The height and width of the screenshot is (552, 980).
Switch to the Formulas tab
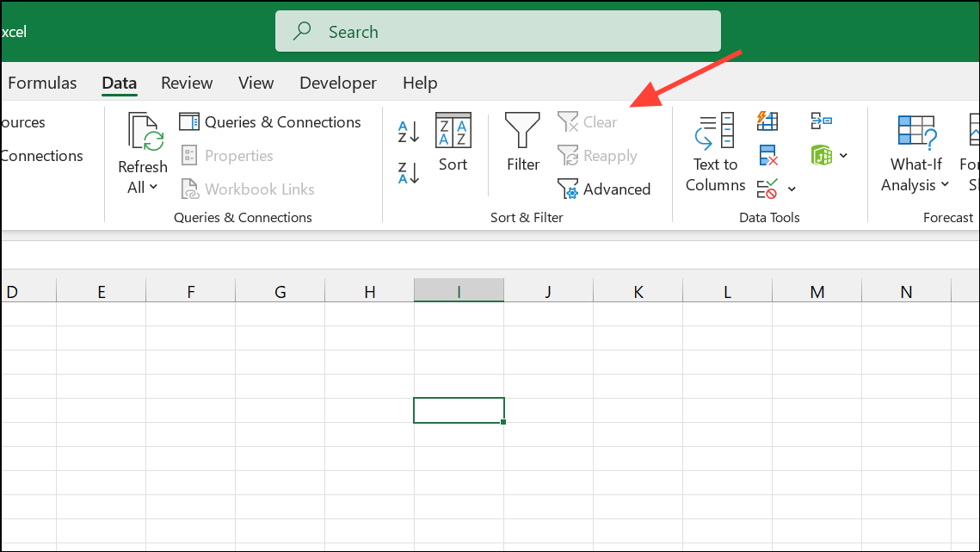tap(42, 84)
